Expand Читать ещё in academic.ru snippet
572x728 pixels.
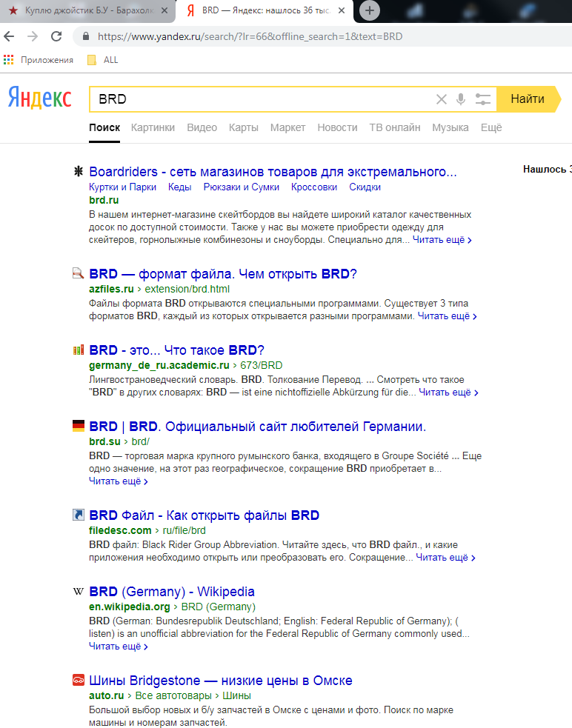[x=448, y=393]
